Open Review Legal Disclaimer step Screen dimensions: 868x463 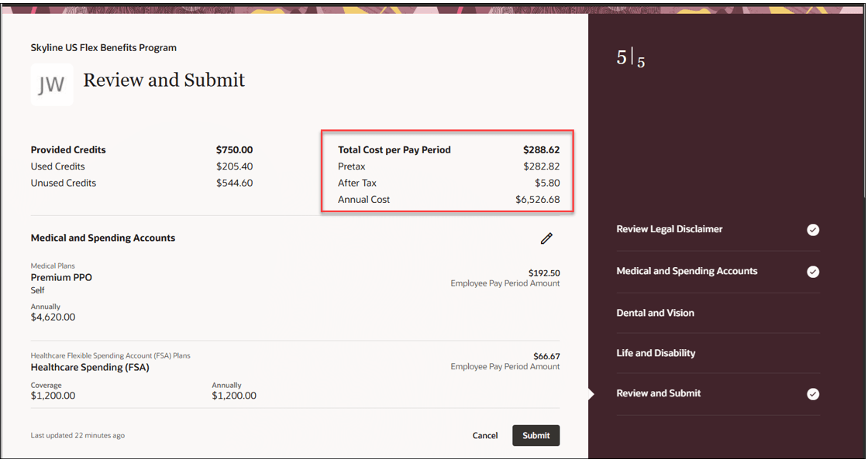[x=670, y=229]
